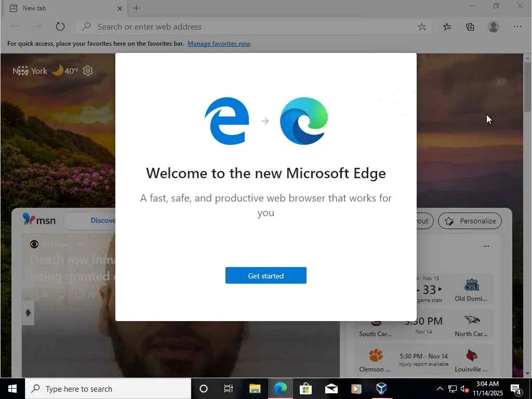Click the South Carolina team logo
The image size is (532, 399).
(376, 322)
